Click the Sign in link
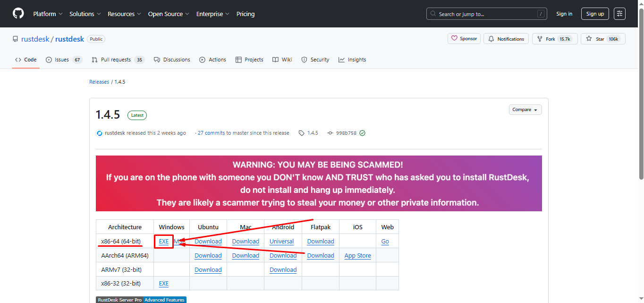The image size is (644, 303). [564, 14]
